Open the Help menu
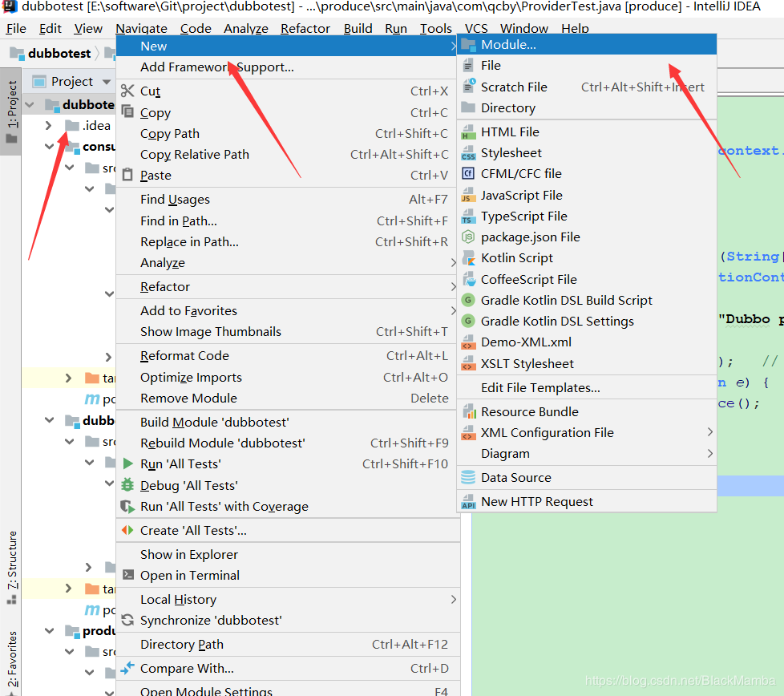 point(575,29)
